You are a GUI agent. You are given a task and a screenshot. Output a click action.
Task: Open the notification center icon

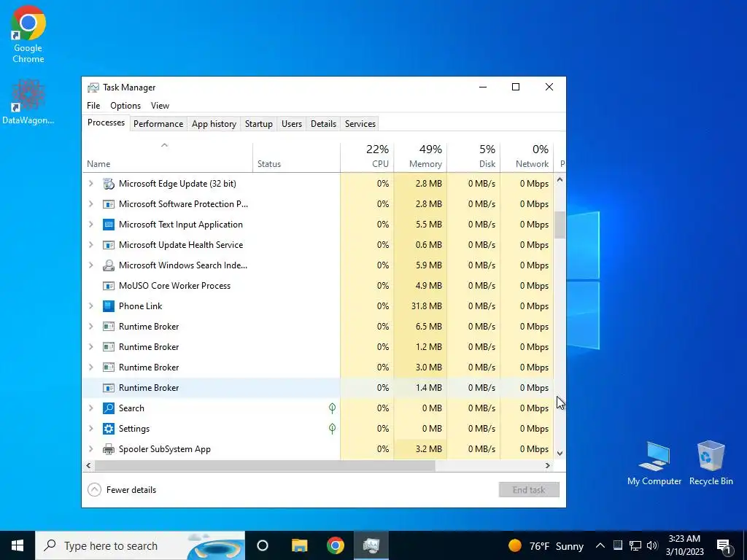click(x=724, y=545)
